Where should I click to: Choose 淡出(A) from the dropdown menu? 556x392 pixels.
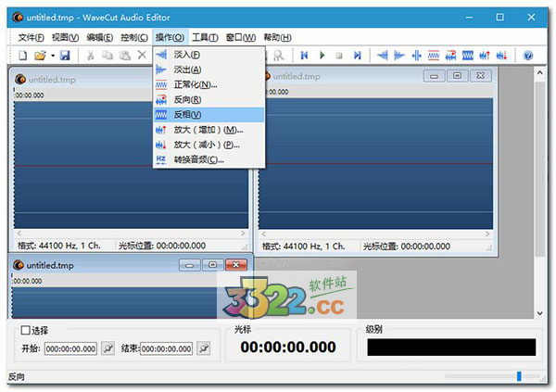click(209, 70)
